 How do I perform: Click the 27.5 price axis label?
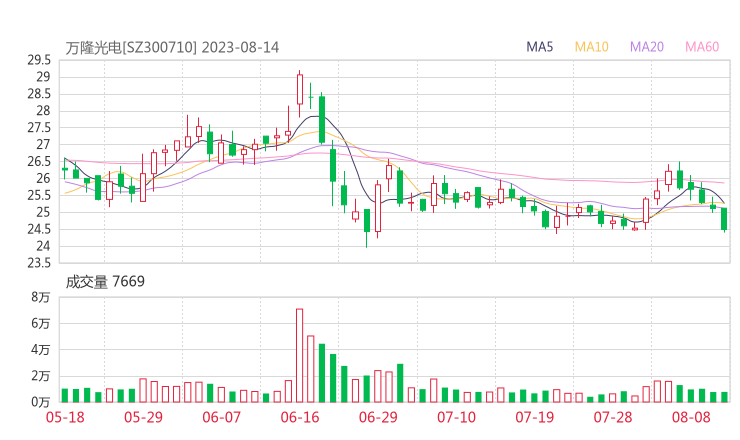click(39, 128)
